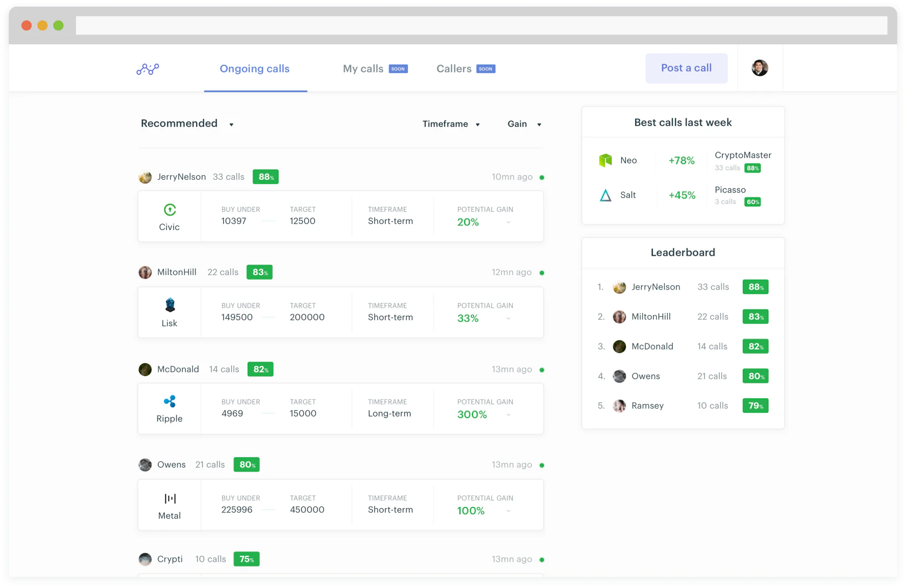Click the 88% badge next to JerryNelson in feed
This screenshot has height=588, width=906.
pos(265,177)
